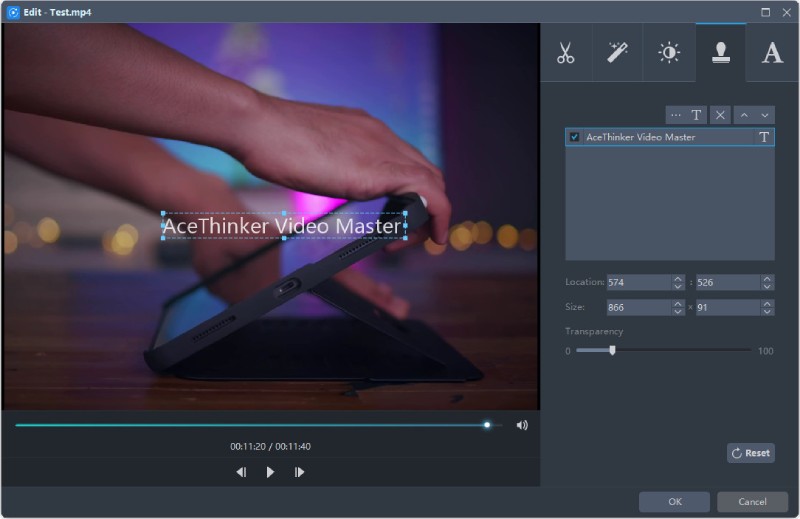Screen dimensions: 800x519
Task: Select AceThinker Video Master list entry
Action: point(669,137)
